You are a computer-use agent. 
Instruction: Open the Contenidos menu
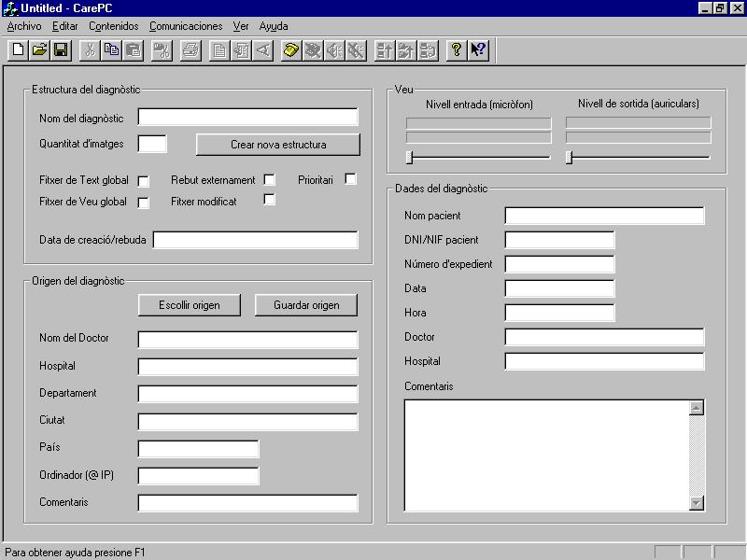(x=113, y=26)
